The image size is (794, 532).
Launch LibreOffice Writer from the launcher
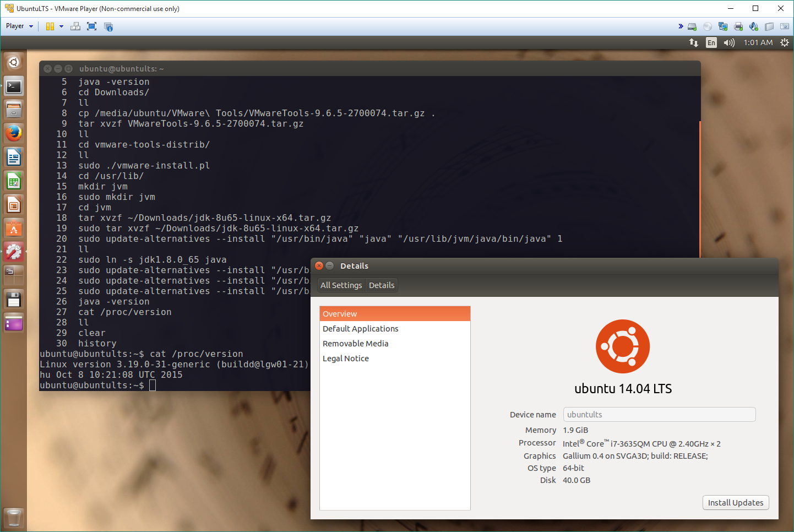click(14, 158)
